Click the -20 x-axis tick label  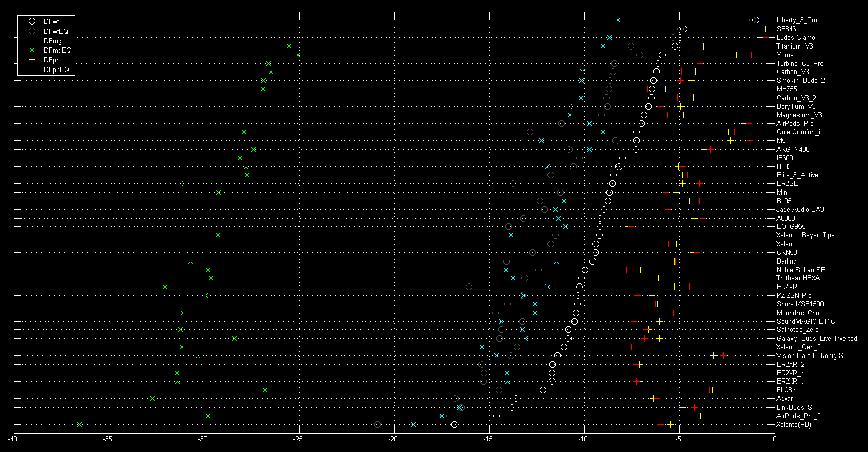coord(394,439)
